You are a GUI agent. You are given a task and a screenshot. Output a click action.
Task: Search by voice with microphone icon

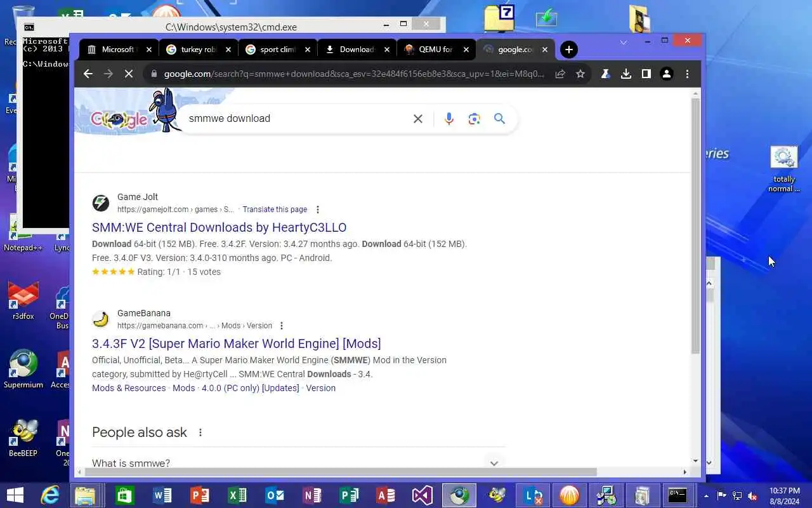pyautogui.click(x=449, y=119)
